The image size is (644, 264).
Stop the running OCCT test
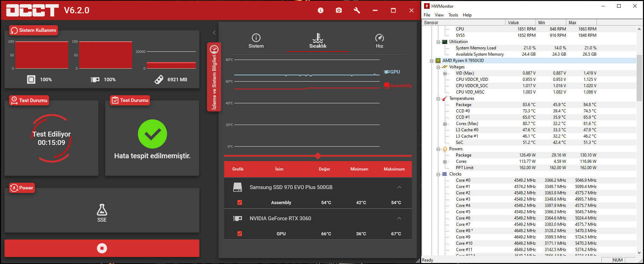click(x=102, y=248)
